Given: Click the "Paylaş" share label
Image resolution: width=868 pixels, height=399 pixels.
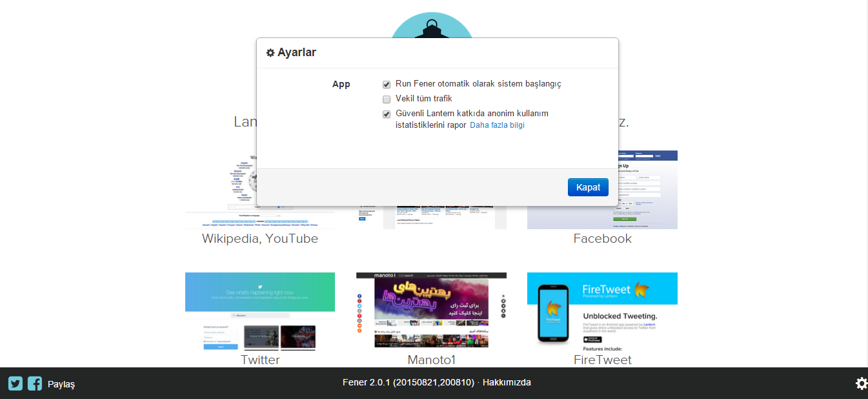Looking at the screenshot, I should click(61, 384).
